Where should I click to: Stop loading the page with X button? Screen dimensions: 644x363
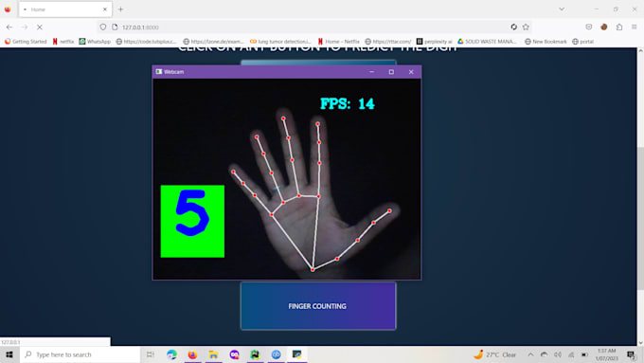[x=40, y=27]
